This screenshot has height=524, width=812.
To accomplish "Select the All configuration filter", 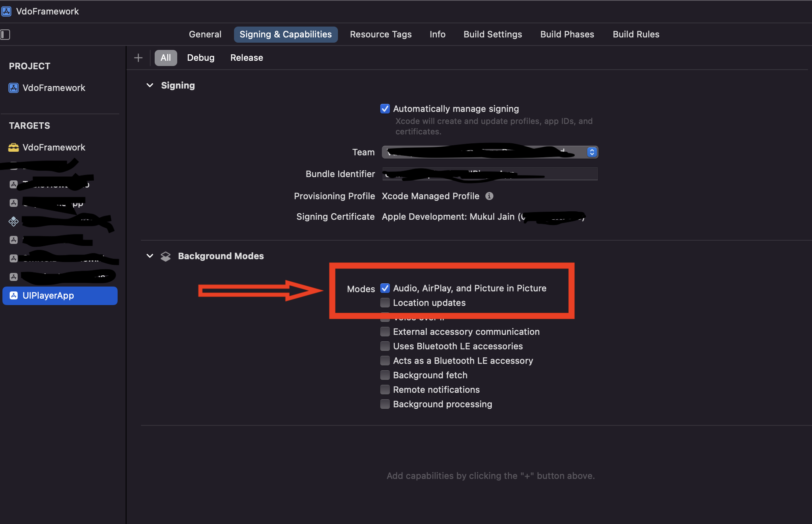I will point(166,58).
